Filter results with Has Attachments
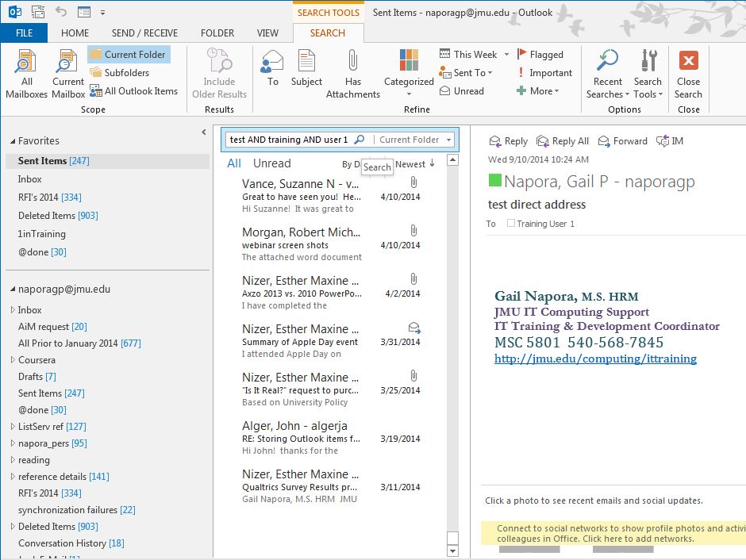746x560 pixels. point(353,74)
